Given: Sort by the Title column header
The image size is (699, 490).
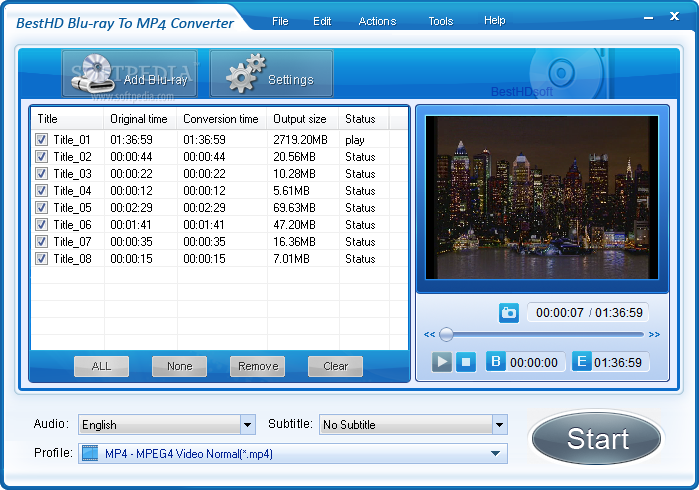Looking at the screenshot, I should pos(67,119).
